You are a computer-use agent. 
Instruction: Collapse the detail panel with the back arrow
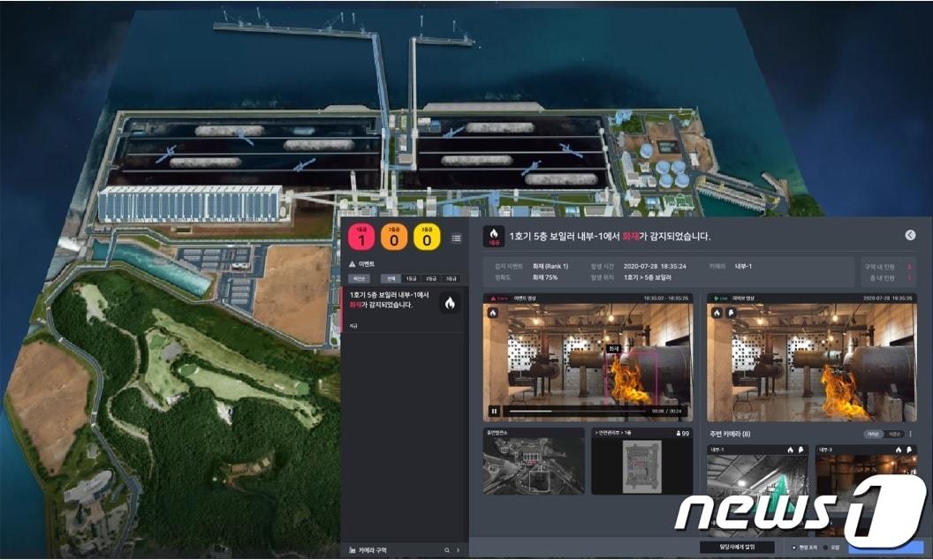910,235
